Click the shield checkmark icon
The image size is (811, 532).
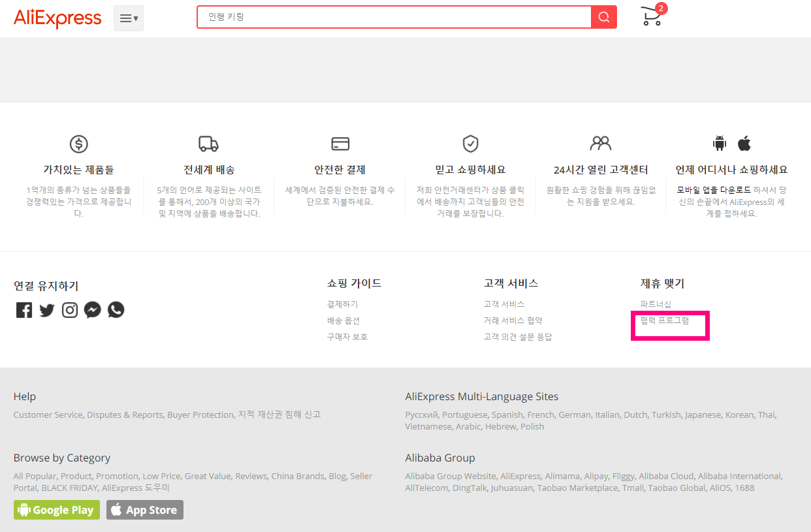[470, 144]
